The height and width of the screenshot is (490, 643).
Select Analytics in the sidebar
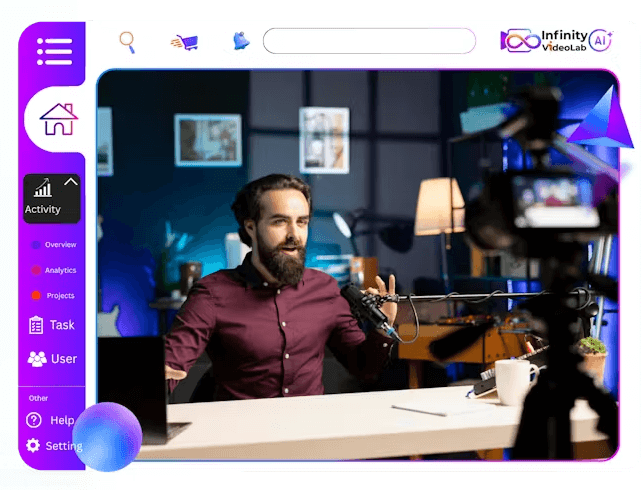pos(60,270)
